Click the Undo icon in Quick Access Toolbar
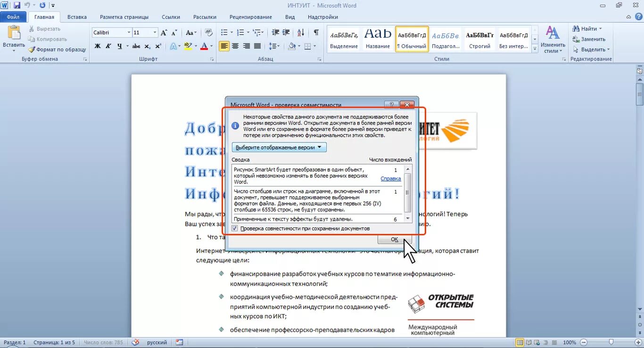This screenshot has height=348, width=644. pyautogui.click(x=27, y=5)
